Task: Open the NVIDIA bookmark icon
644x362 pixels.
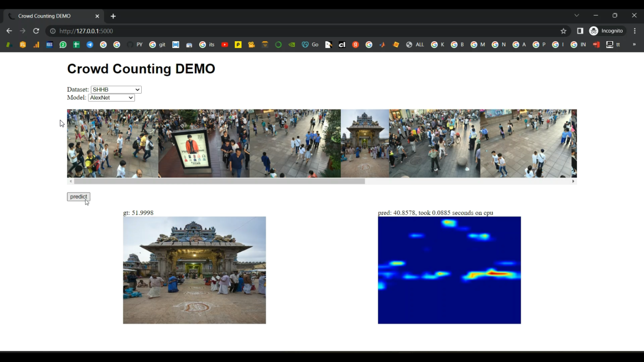Action: click(x=292, y=45)
